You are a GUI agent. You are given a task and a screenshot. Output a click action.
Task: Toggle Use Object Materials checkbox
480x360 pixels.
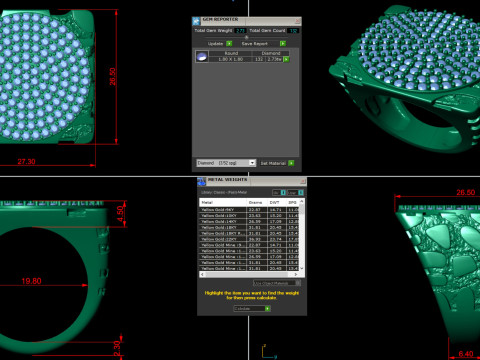[x=298, y=283]
